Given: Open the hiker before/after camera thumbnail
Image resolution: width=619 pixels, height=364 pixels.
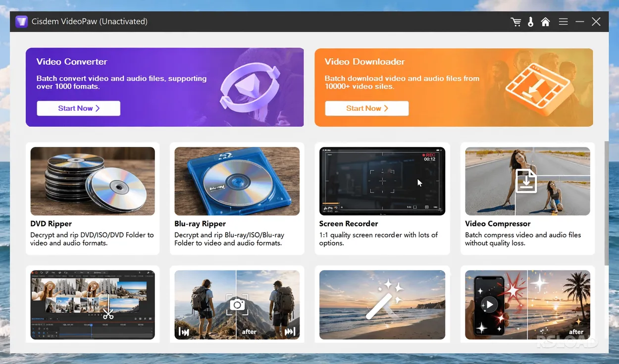Looking at the screenshot, I should point(237,305).
